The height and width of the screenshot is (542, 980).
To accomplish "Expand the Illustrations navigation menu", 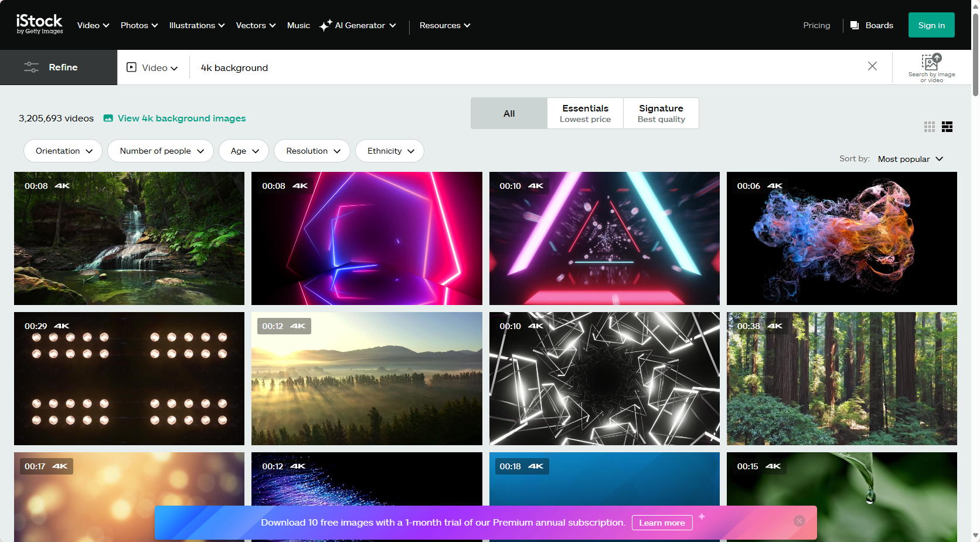I will pyautogui.click(x=197, y=25).
